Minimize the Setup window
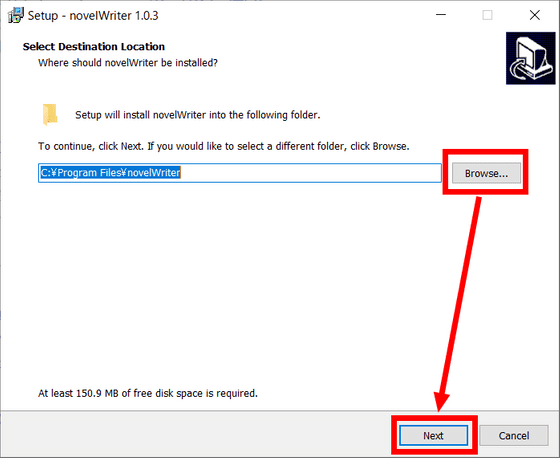Image resolution: width=560 pixels, height=458 pixels. point(441,15)
